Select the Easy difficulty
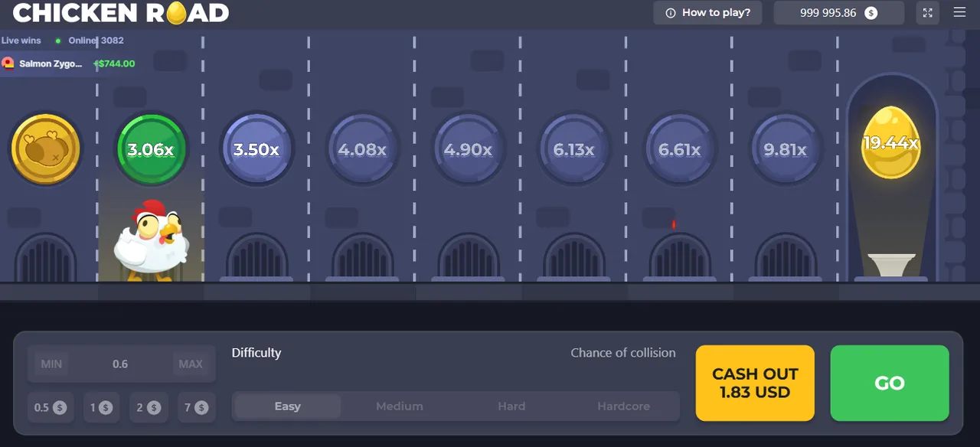 (x=286, y=406)
